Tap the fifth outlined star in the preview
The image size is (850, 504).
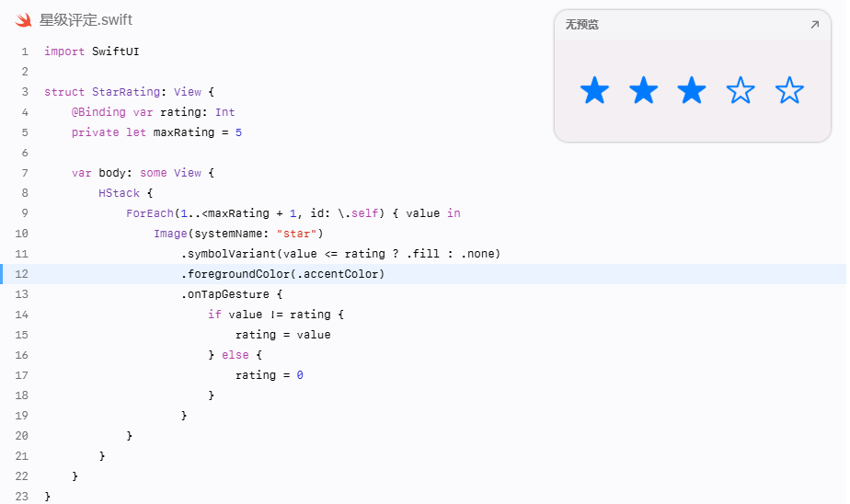[789, 90]
